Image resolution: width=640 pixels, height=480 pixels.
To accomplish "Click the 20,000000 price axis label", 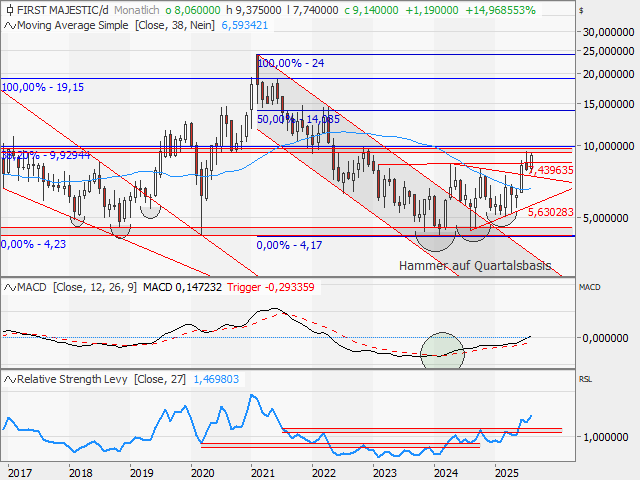I will coord(609,74).
